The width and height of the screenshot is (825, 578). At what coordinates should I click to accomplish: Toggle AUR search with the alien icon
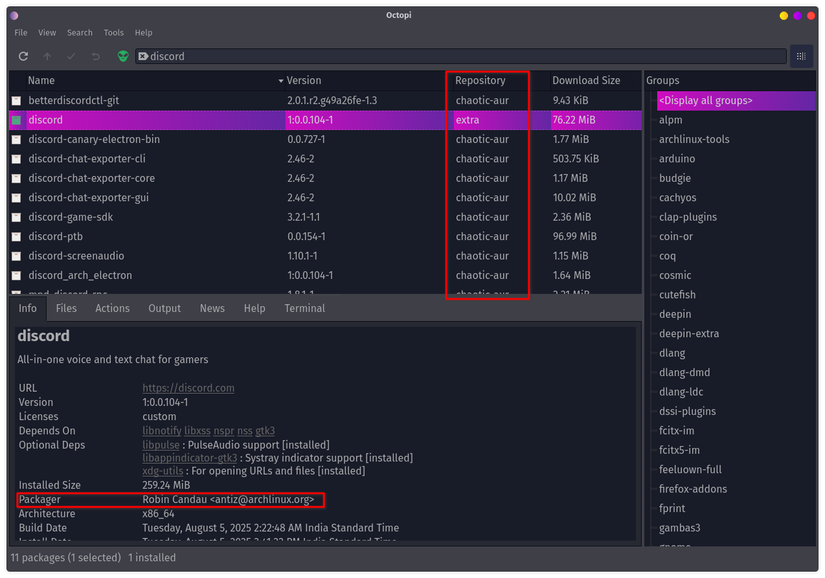click(123, 56)
